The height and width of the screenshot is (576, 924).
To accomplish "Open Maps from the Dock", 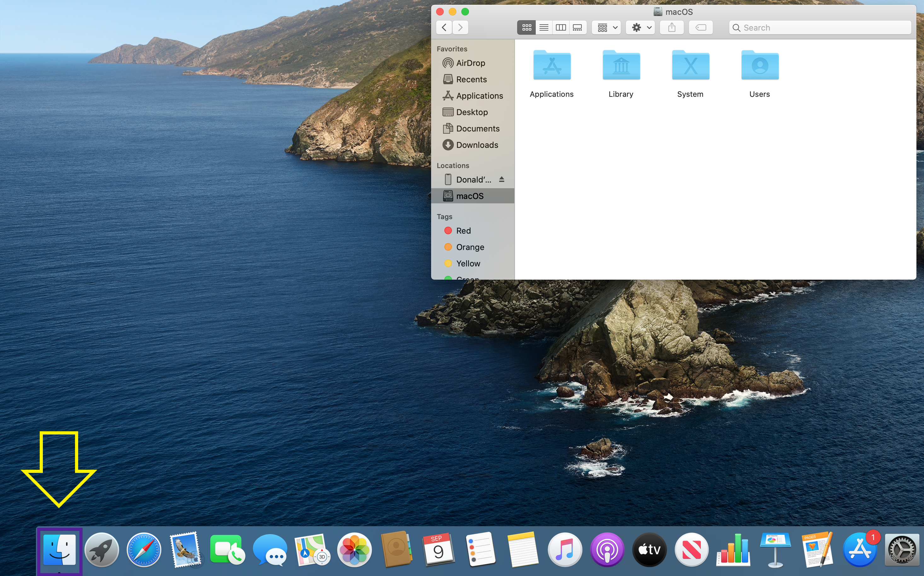I will click(312, 550).
